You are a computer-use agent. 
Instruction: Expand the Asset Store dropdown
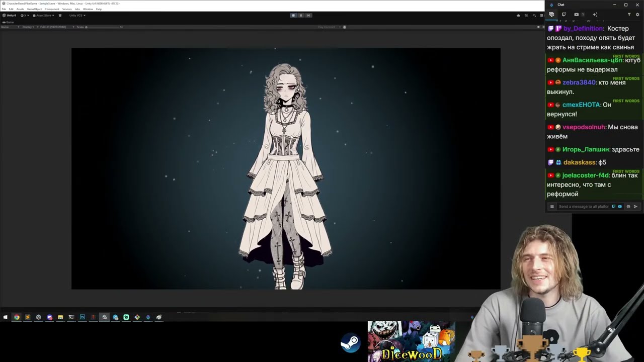coord(44,15)
